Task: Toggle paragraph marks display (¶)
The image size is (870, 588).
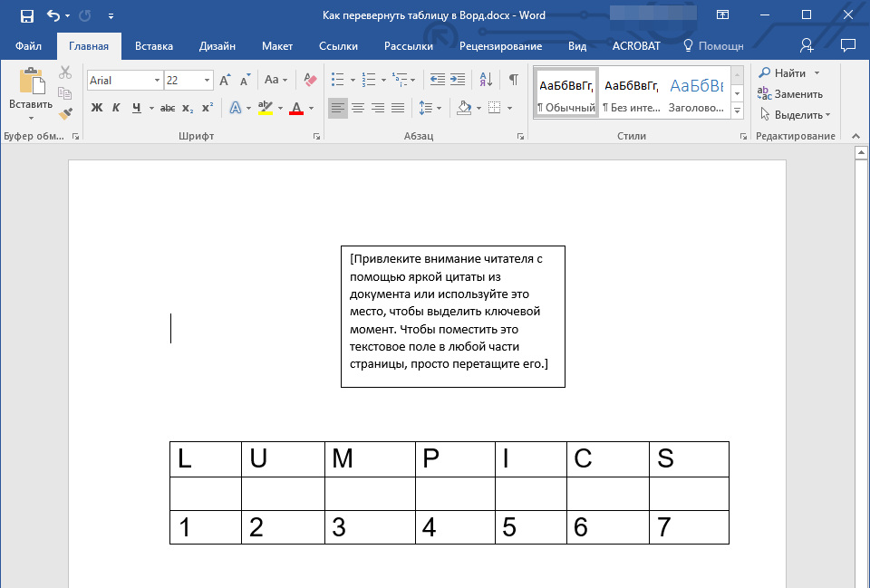Action: [513, 80]
